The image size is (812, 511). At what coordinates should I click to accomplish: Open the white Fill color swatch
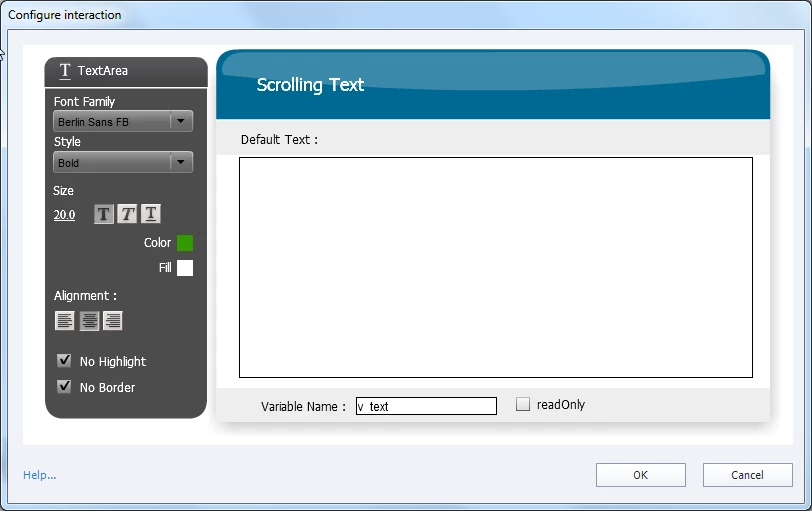(185, 268)
